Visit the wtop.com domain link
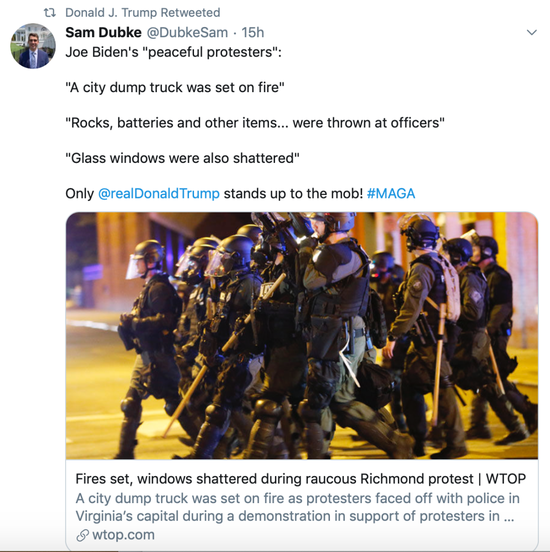Screen dimensions: 550x552 point(123,535)
